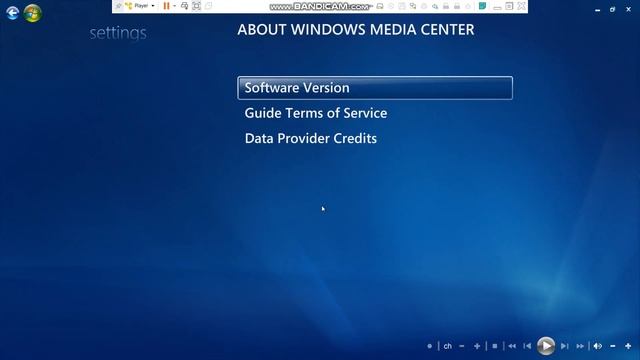This screenshot has width=640, height=360.
Task: Raise volume with the plus button
Action: coord(628,346)
